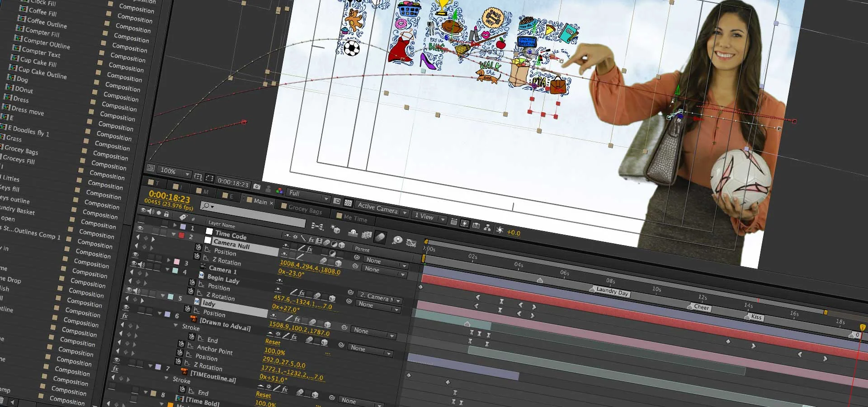Open the 2. Camera Null parent dropdown
Screen dimensions: 868x407
click(x=380, y=298)
